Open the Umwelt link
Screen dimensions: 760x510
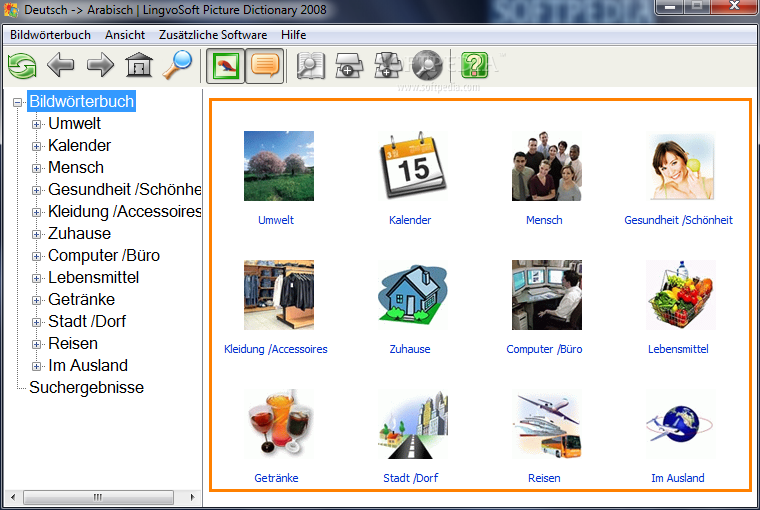276,220
